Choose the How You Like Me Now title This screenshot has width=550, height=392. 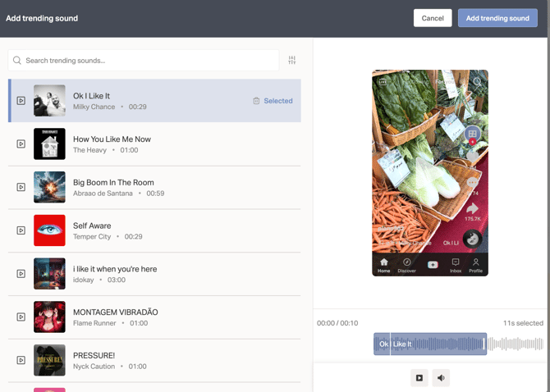[x=112, y=139]
